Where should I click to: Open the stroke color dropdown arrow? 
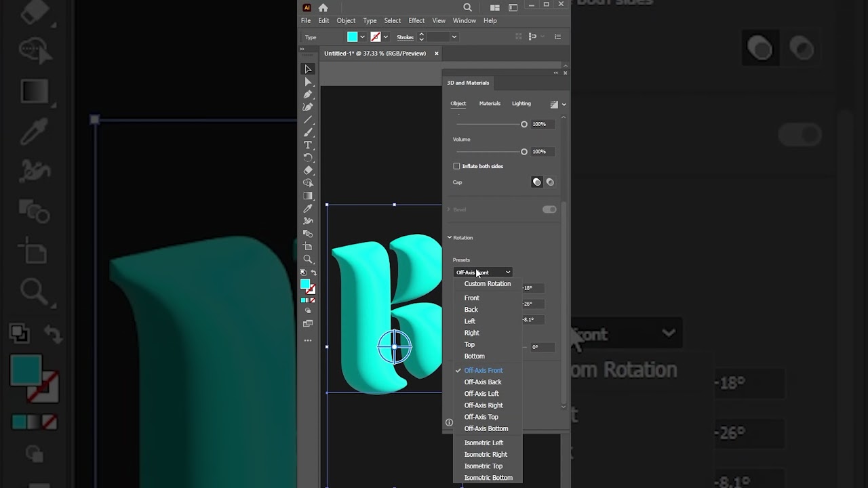coord(386,37)
